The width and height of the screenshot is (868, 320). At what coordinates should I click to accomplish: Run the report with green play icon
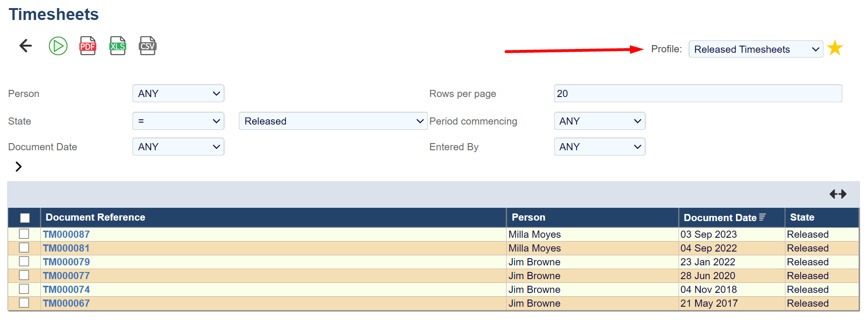(58, 46)
